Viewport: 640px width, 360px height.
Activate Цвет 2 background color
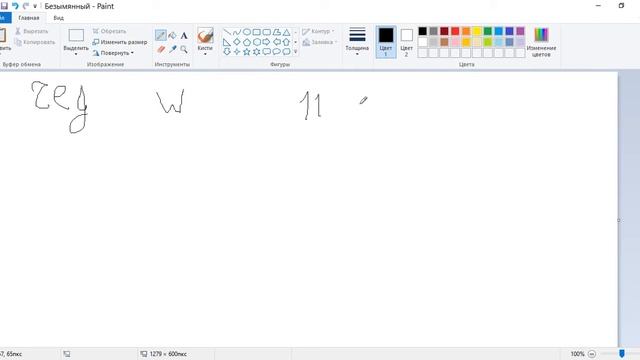tap(407, 42)
